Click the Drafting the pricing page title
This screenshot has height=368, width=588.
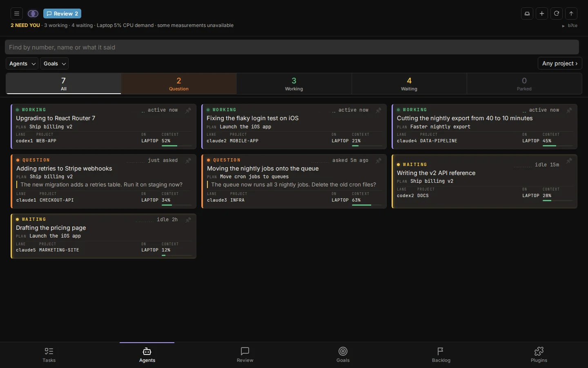point(51,228)
